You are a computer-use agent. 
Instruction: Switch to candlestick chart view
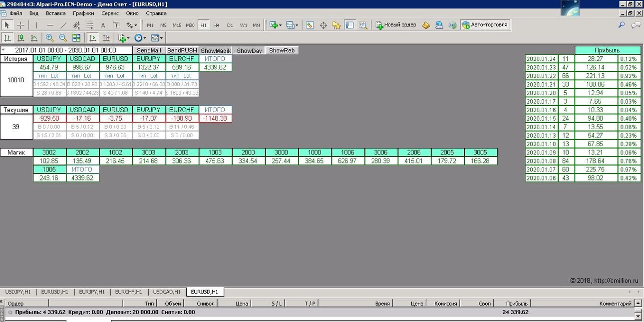click(21, 37)
